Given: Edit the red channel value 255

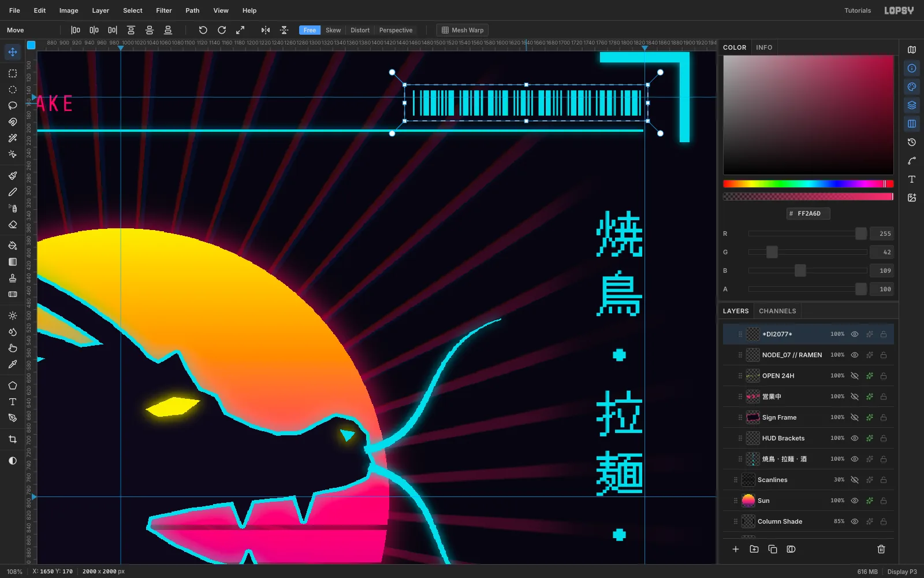Looking at the screenshot, I should point(882,234).
